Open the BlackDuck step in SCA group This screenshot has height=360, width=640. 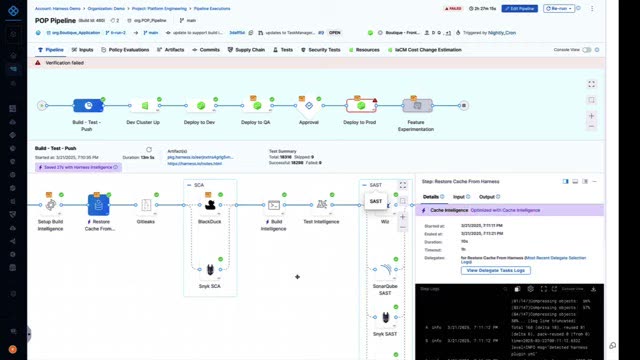[210, 205]
